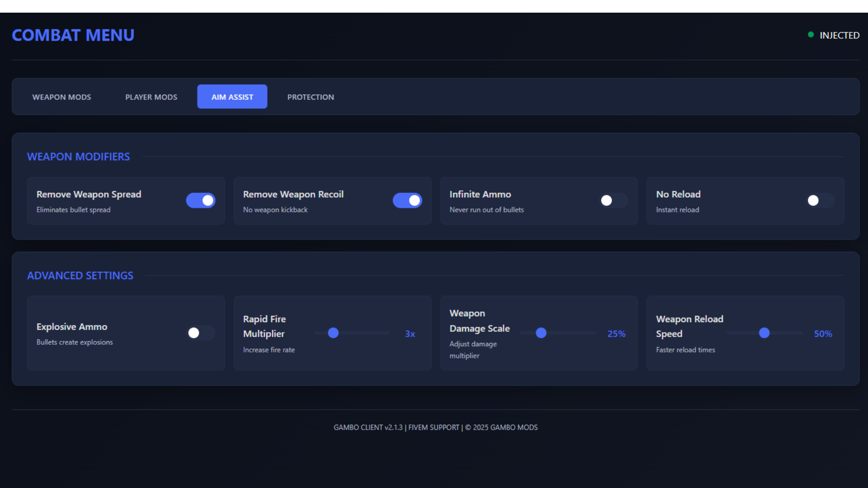Click the WEAPON MODIFIERS section header
Viewport: 868px width, 488px height.
[78, 156]
